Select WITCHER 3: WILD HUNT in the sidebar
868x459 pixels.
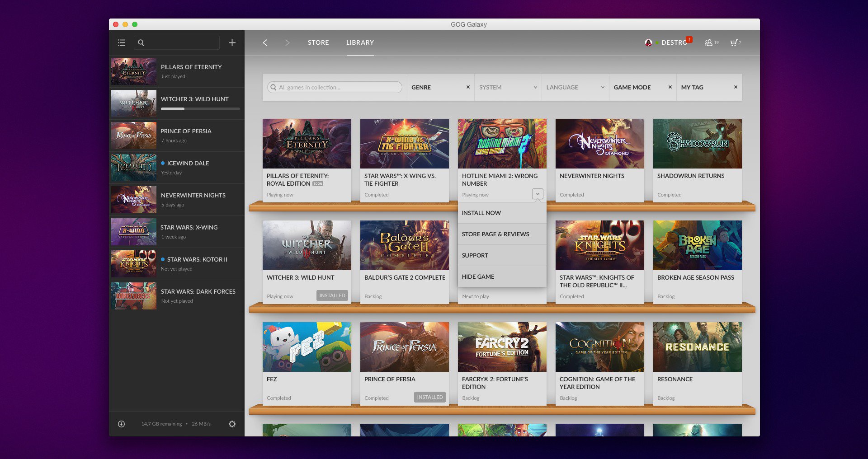click(x=177, y=103)
